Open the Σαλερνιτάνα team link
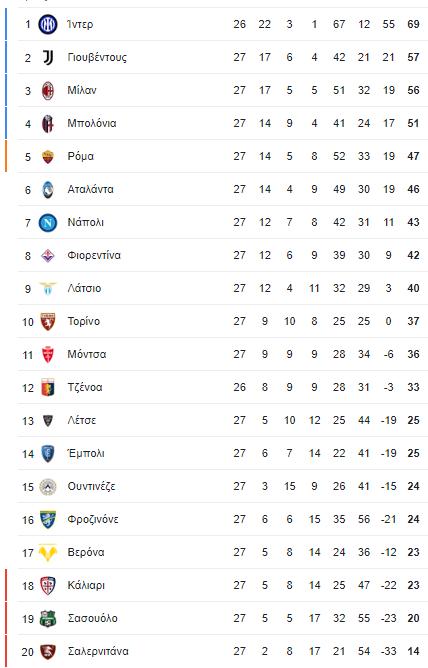Image resolution: width=428 pixels, height=668 pixels. click(x=98, y=651)
